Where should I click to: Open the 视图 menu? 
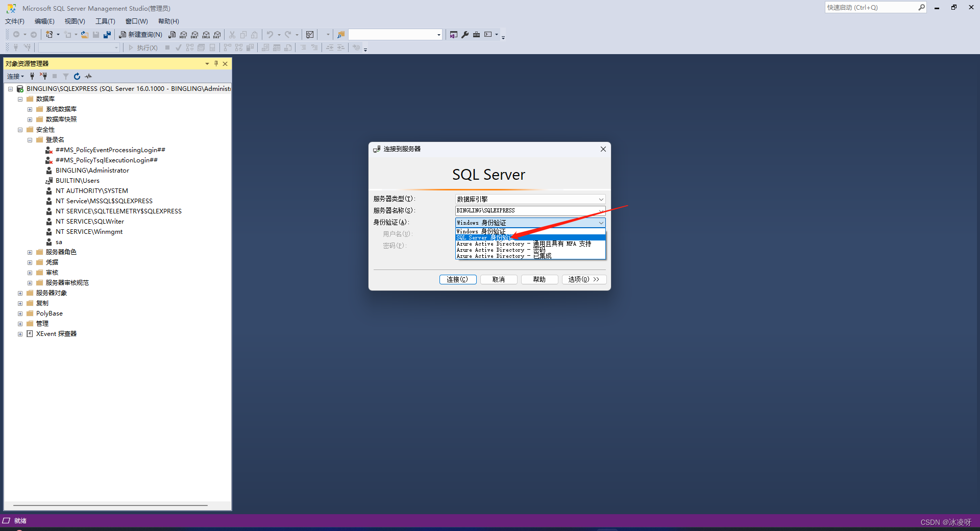74,21
